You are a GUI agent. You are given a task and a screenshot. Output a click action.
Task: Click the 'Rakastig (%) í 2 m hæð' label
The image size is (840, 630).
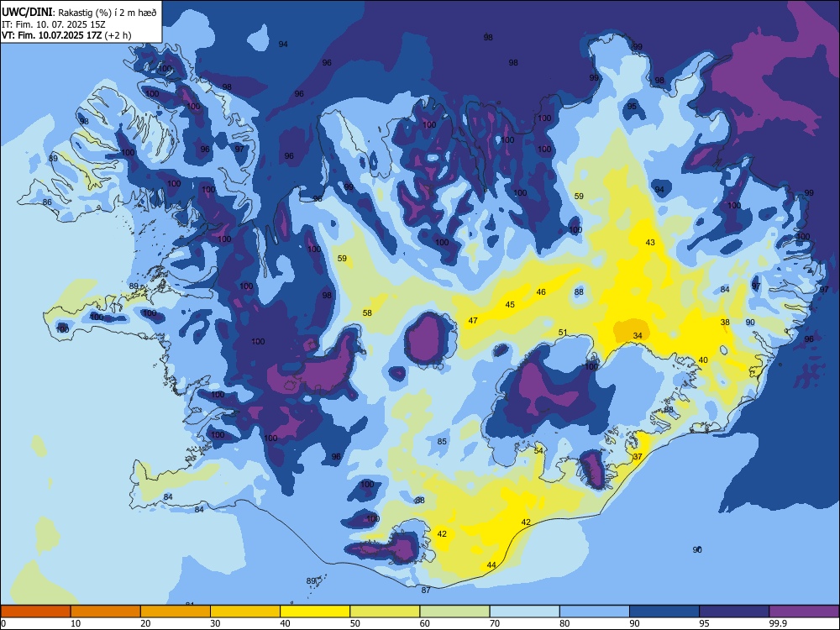pyautogui.click(x=108, y=13)
